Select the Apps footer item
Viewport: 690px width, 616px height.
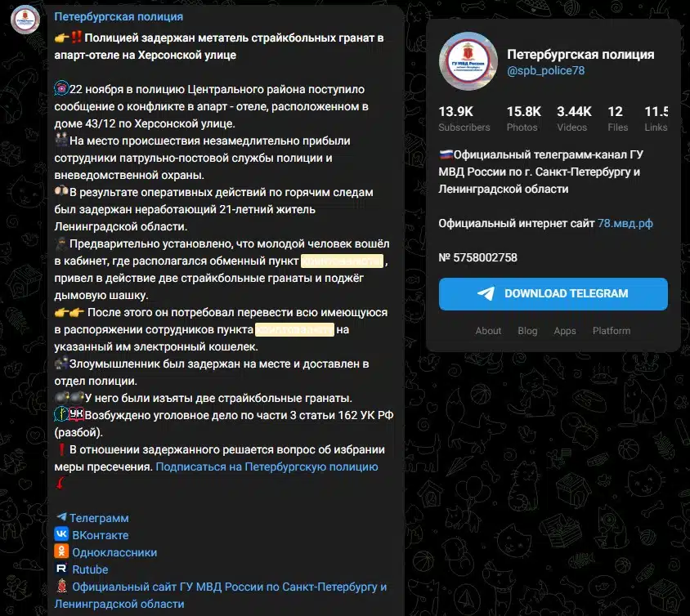[565, 331]
